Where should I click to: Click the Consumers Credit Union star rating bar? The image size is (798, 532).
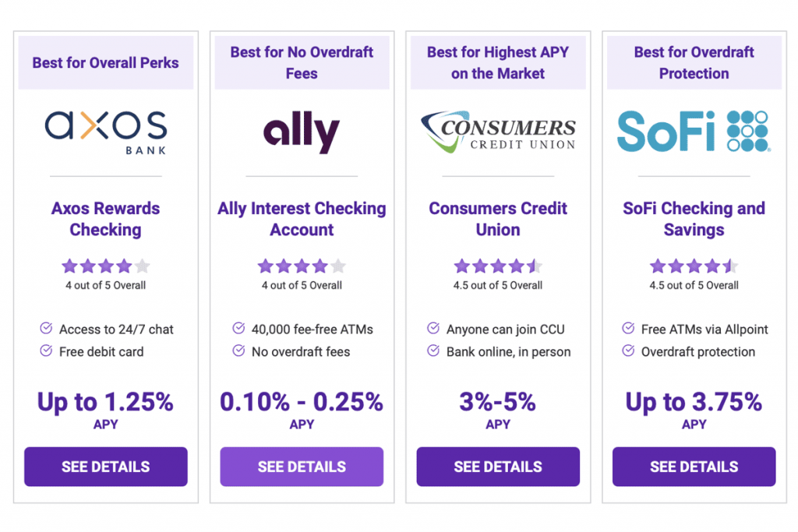pyautogui.click(x=498, y=266)
